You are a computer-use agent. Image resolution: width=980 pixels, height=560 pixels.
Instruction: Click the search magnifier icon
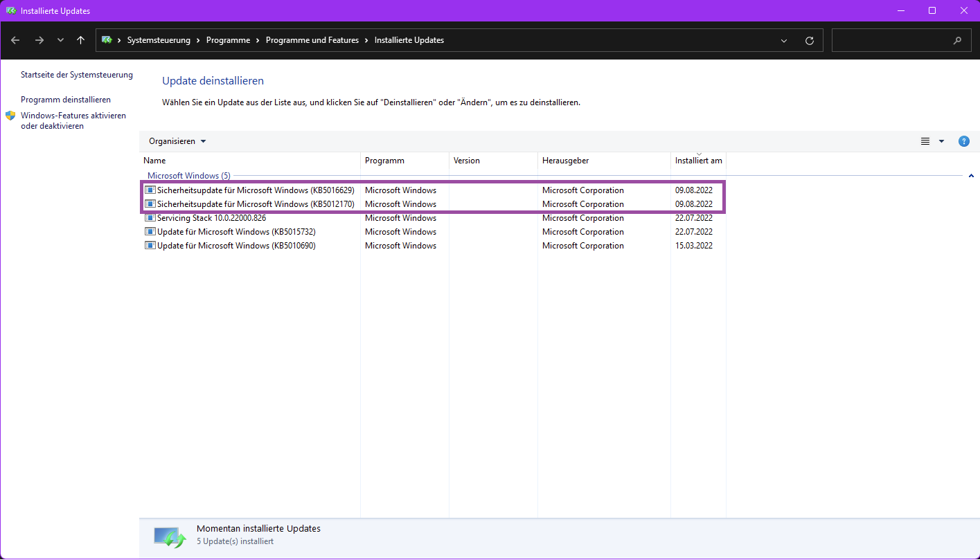tap(958, 41)
